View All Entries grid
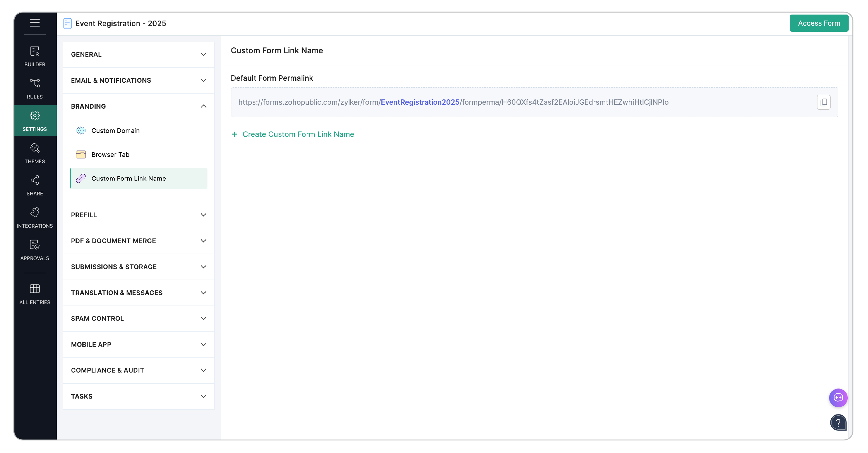The image size is (868, 453). [x=35, y=294]
